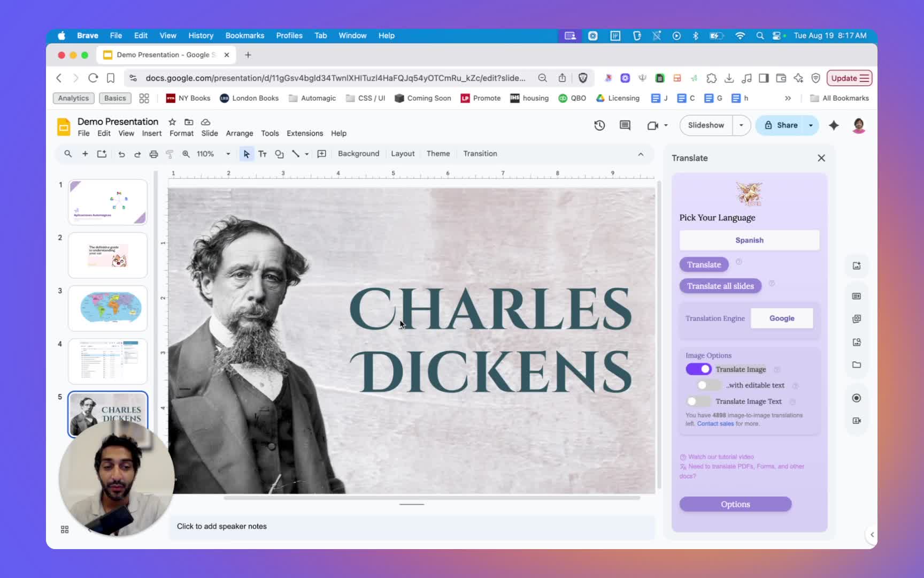Turn on Translate Image Text toggle
The image size is (924, 578).
(x=697, y=401)
